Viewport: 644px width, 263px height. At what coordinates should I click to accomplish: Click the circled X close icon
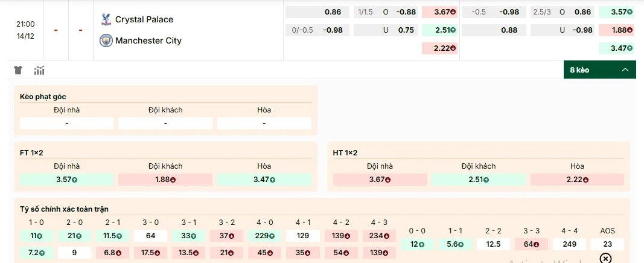click(605, 258)
